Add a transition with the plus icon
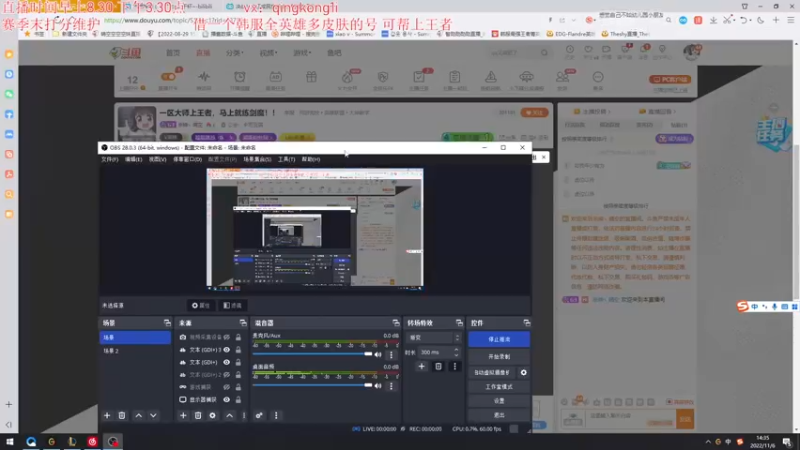 pyautogui.click(x=421, y=366)
